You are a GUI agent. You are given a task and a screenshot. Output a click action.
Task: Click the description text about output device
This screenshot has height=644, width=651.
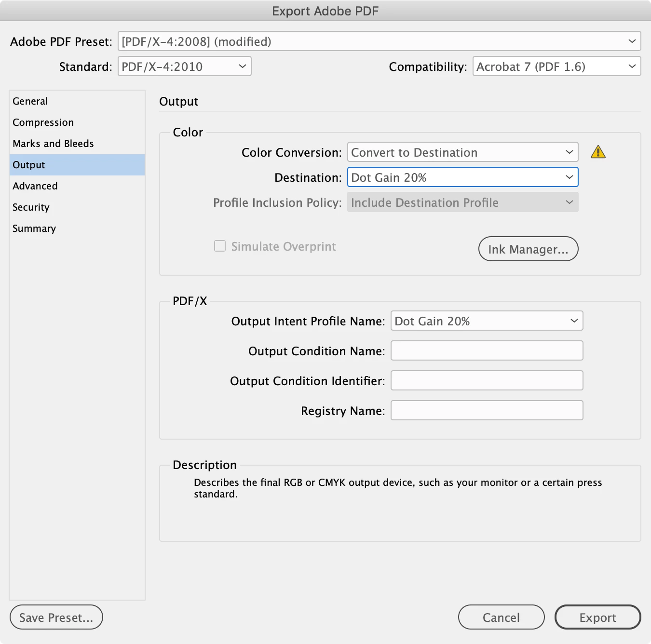[398, 488]
